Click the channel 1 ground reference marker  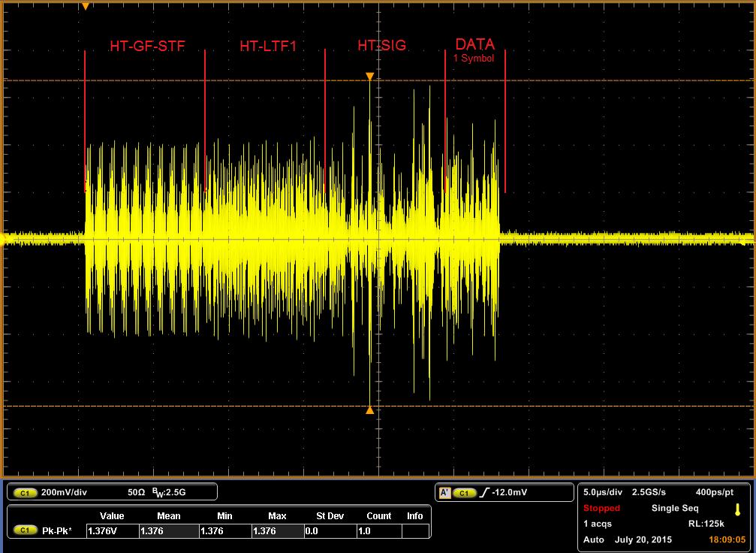pyautogui.click(x=3, y=238)
